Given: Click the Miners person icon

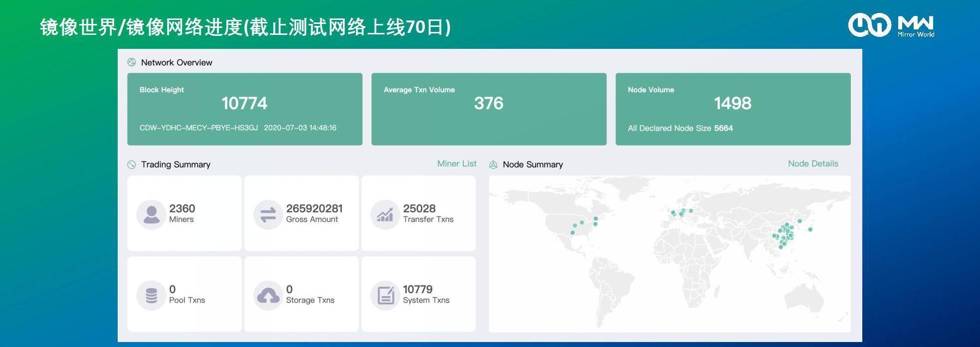Looking at the screenshot, I should click(x=151, y=215).
